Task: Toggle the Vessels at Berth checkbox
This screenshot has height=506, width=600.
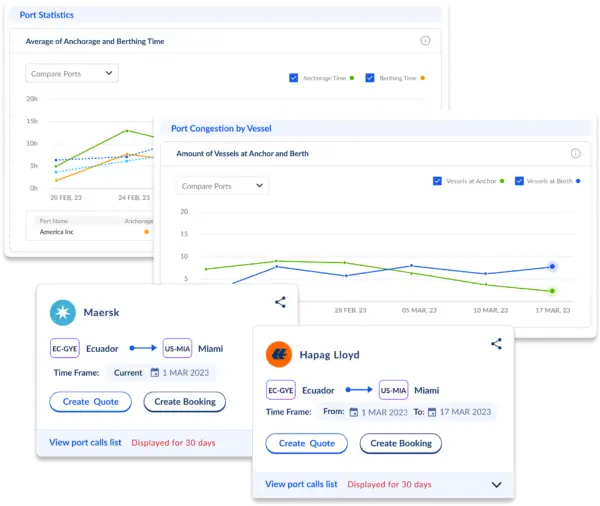Action: pos(519,181)
